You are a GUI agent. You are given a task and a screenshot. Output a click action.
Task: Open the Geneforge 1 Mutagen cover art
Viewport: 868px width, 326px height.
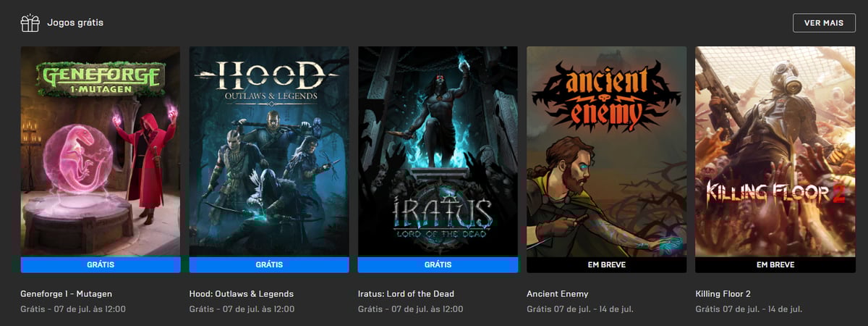coord(101,151)
